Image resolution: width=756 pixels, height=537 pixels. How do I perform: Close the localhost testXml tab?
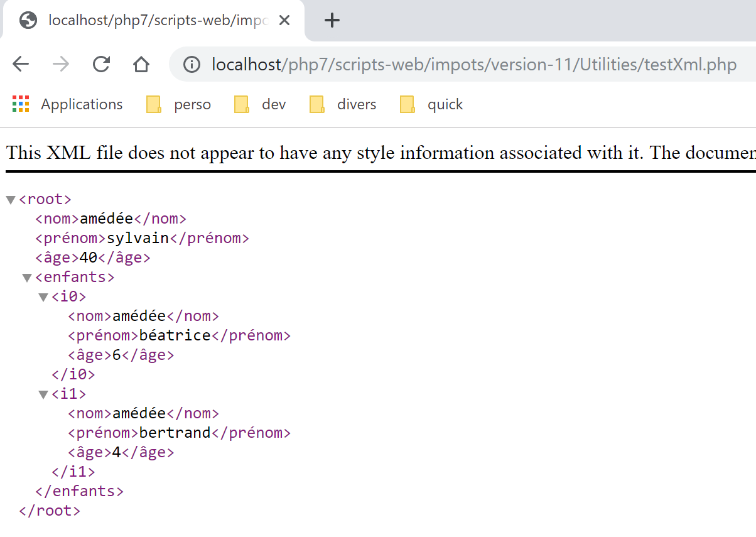(x=284, y=21)
